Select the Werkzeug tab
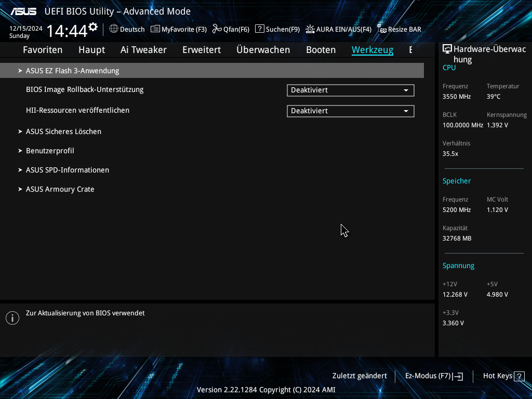The height and width of the screenshot is (399, 532). [x=373, y=50]
